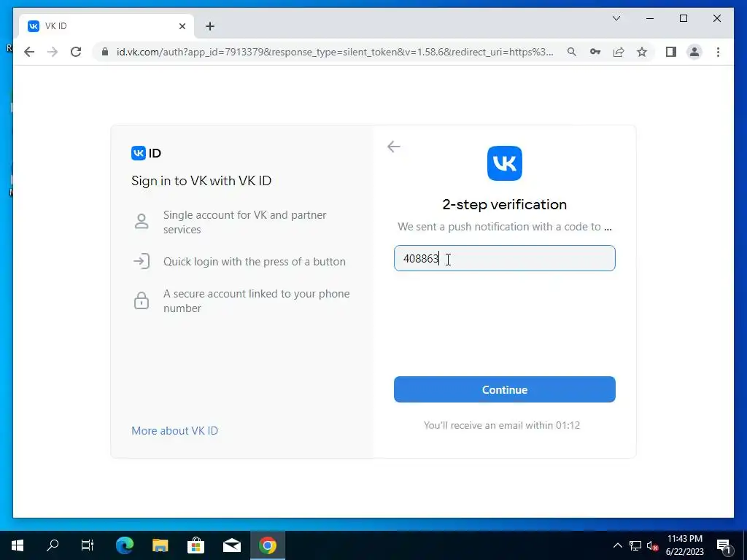747x560 pixels.
Task: Reload the page with refresh icon
Action: coord(76,52)
